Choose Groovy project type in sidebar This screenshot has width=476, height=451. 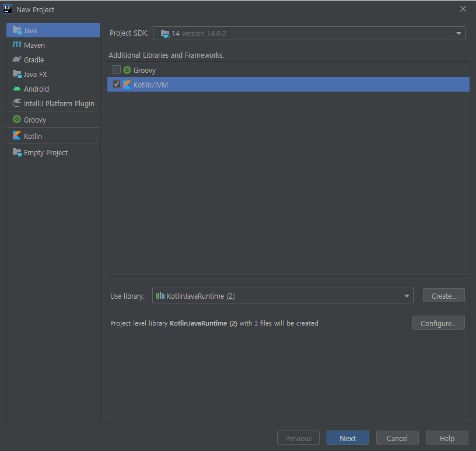(54, 120)
